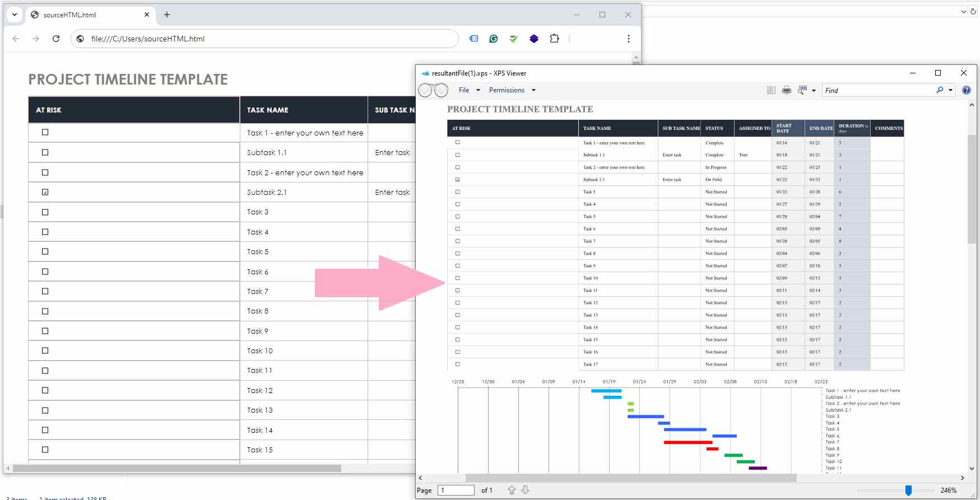Image resolution: width=980 pixels, height=500 pixels.
Task: Click the zoom/page view icon in XPS Viewer
Action: pyautogui.click(x=802, y=90)
